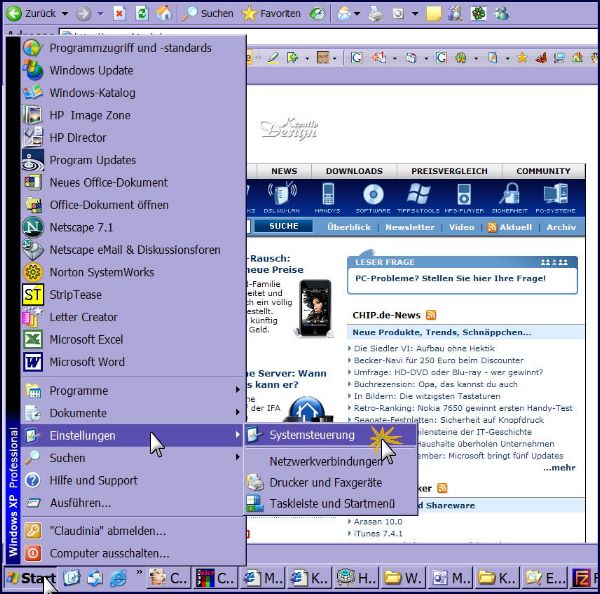Viewport: 600px width, 594px height.
Task: Click the Netscape 7.1 icon
Action: tap(33, 227)
